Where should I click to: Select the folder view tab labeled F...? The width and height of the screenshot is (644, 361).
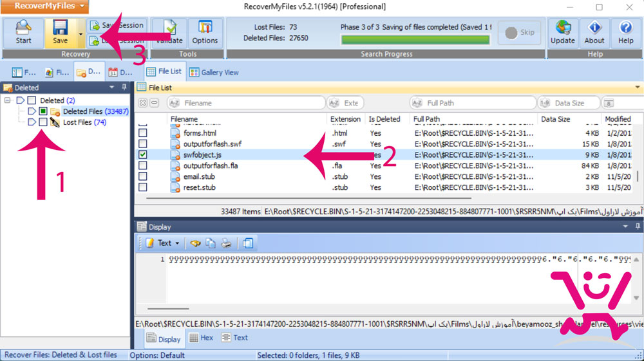[x=23, y=72]
